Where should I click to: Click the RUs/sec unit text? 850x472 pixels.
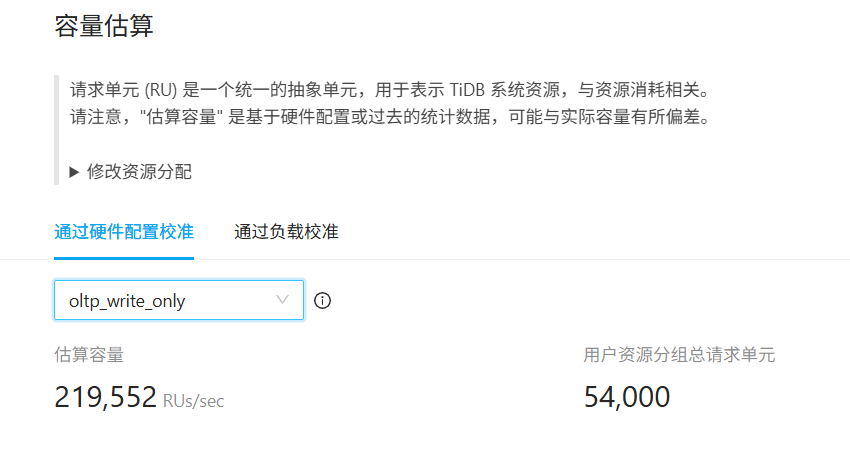[193, 401]
